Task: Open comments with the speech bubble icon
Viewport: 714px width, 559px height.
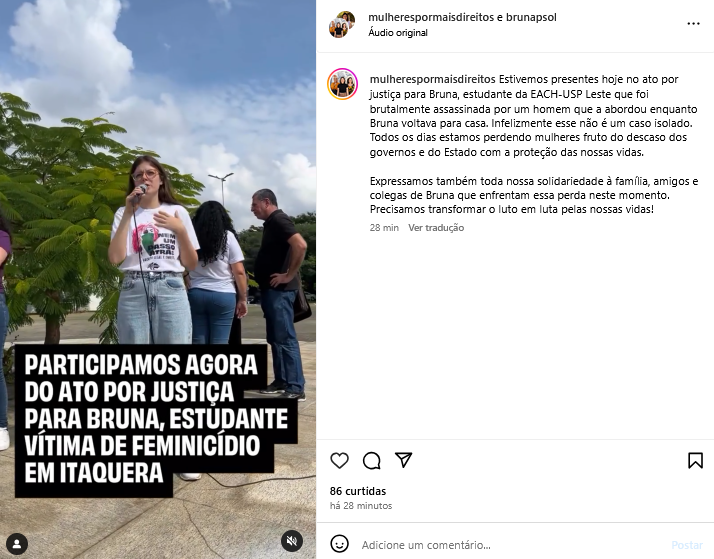Action: pyautogui.click(x=372, y=461)
